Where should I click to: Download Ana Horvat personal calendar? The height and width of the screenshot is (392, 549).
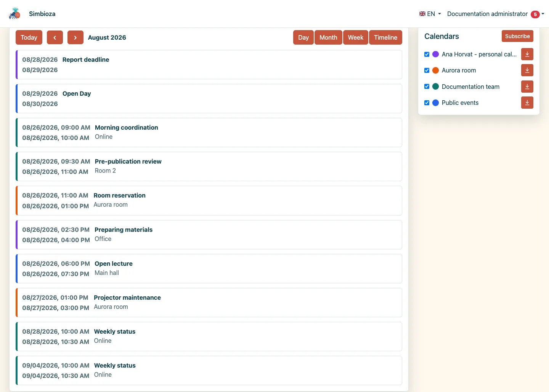(527, 54)
